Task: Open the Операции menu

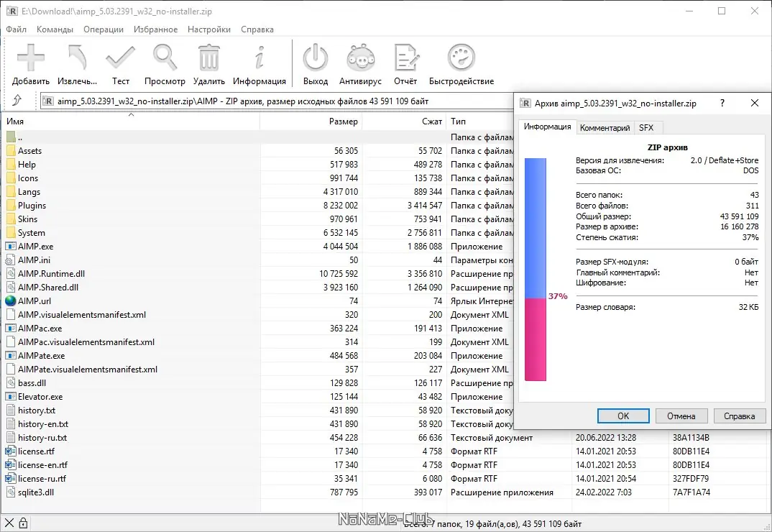Action: (x=104, y=29)
